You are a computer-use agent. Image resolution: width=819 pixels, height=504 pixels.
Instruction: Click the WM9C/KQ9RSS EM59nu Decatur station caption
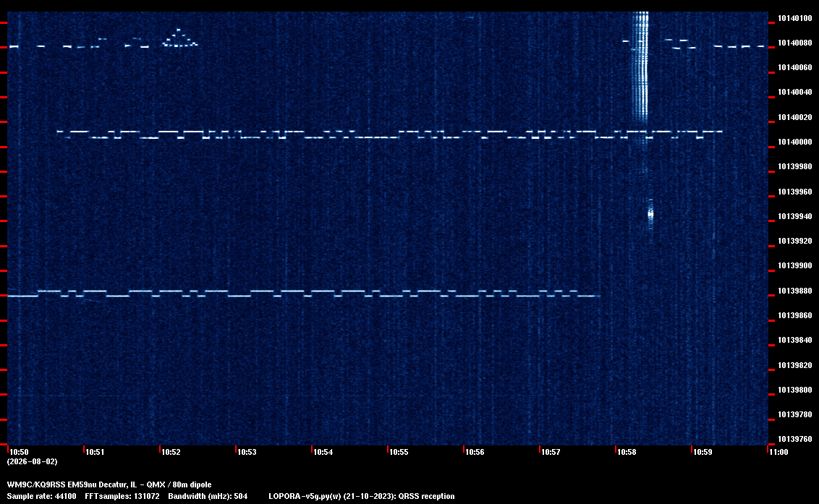tap(109, 484)
